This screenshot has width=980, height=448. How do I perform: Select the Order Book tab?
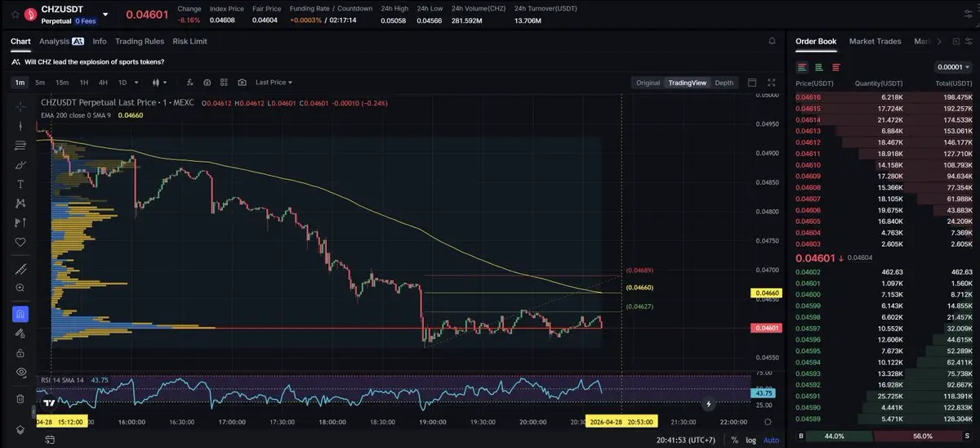(x=816, y=41)
